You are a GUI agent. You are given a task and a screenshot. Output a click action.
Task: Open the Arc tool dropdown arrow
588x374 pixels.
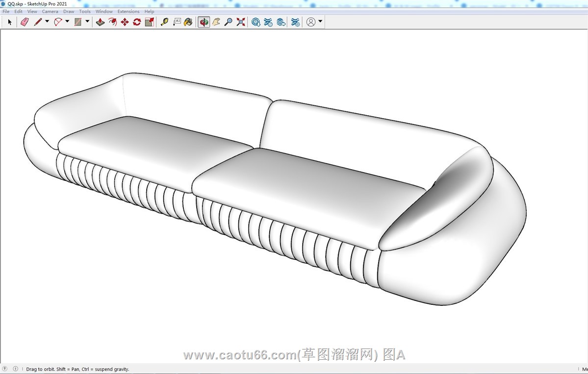pos(67,22)
